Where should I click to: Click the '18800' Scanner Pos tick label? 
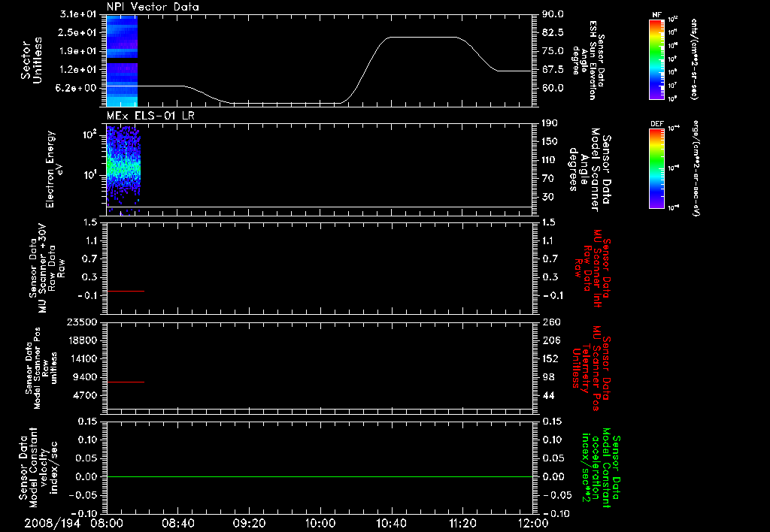click(x=82, y=340)
